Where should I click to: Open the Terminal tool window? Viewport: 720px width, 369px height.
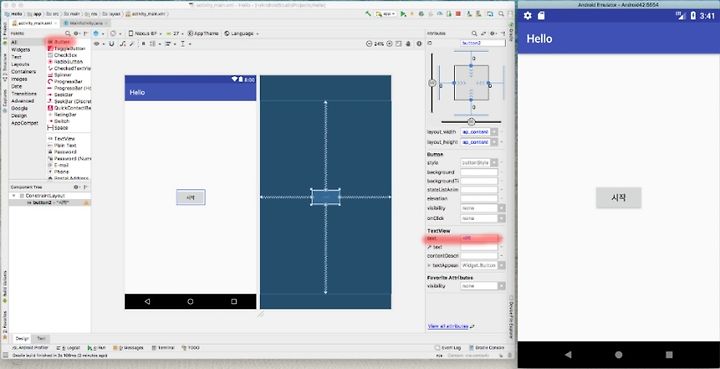[163, 348]
